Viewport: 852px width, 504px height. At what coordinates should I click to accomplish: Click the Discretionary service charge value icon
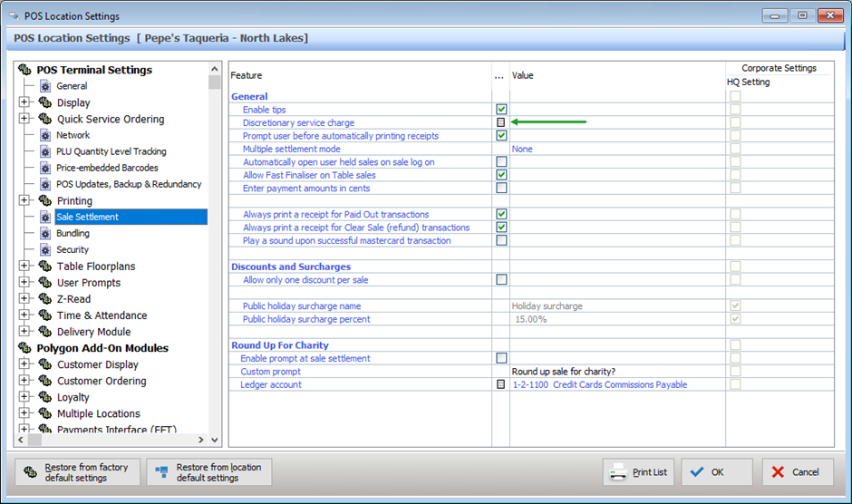(x=501, y=122)
